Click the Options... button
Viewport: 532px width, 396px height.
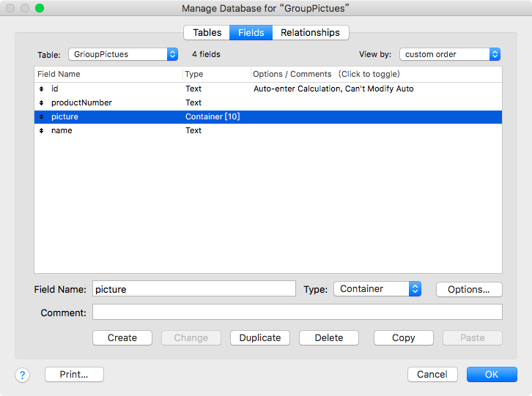[469, 290]
